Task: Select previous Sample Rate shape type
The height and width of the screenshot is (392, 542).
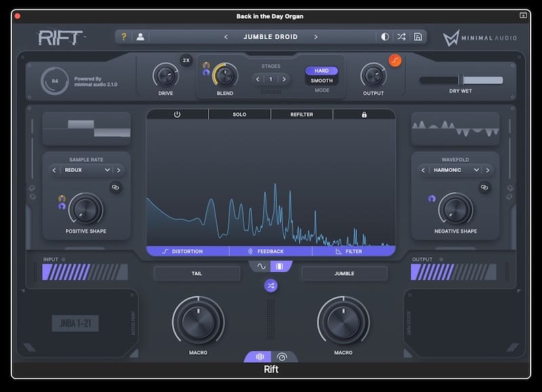Action: (x=54, y=170)
